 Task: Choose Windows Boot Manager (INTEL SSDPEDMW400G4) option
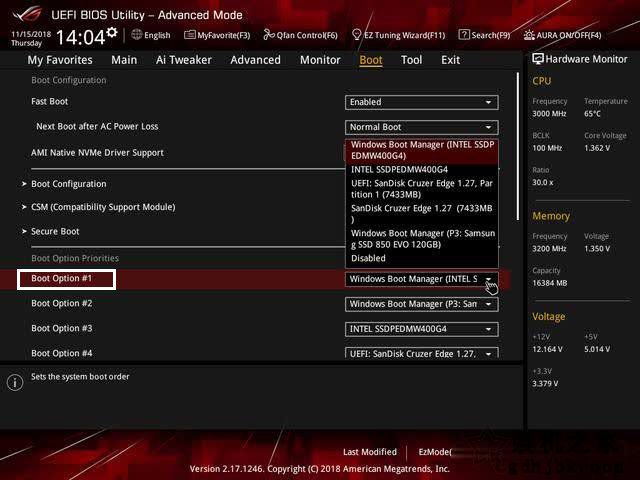click(x=422, y=150)
